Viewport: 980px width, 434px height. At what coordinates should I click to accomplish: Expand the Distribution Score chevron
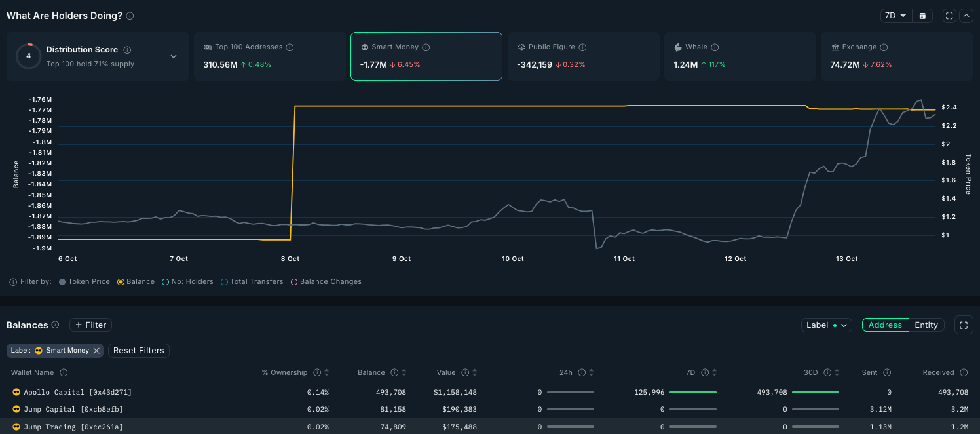174,56
